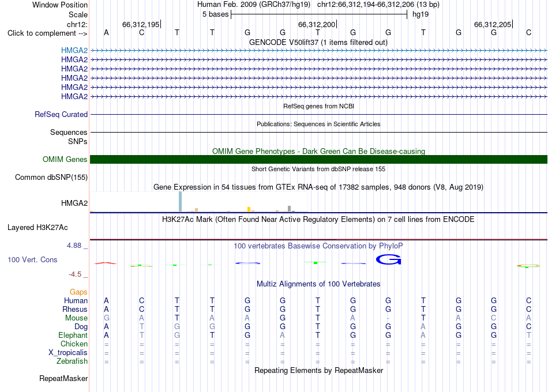Click the RefSeq Curated intron line
Viewport: 548px width, 392px height.
(x=318, y=114)
